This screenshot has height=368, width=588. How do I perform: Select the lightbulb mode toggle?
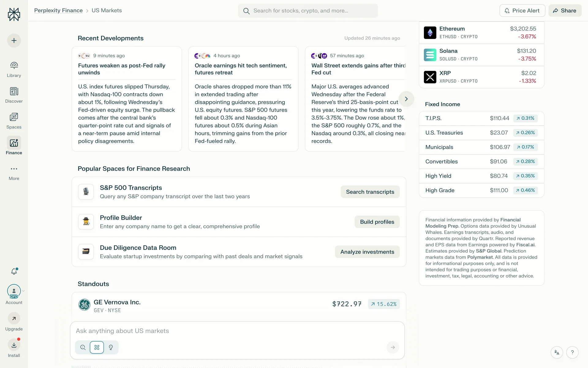111,347
